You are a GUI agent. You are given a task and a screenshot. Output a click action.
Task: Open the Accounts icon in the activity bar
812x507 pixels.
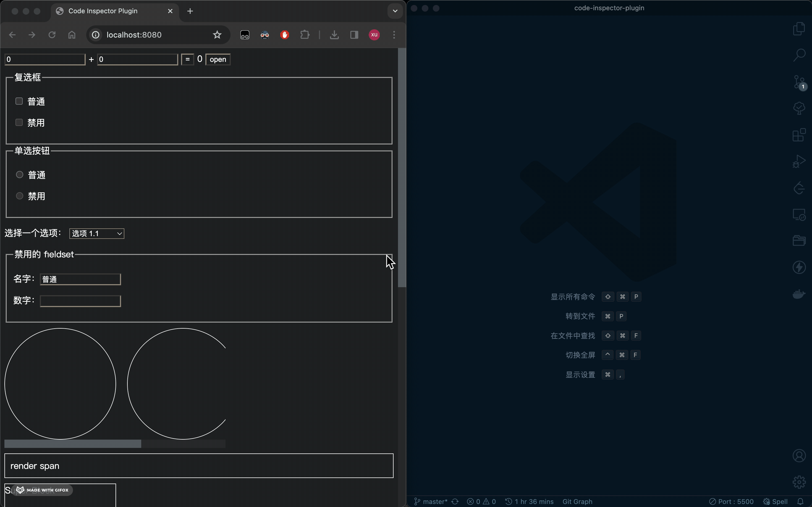pyautogui.click(x=799, y=456)
